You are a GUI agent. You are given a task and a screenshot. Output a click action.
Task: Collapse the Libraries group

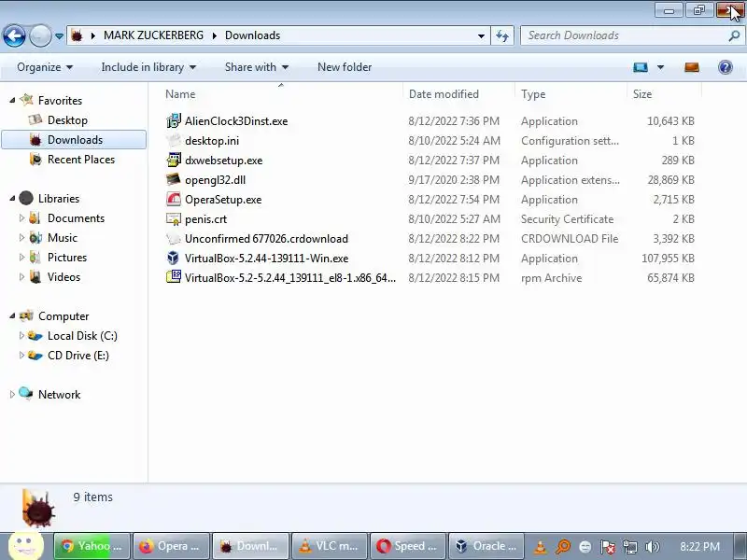tap(12, 199)
